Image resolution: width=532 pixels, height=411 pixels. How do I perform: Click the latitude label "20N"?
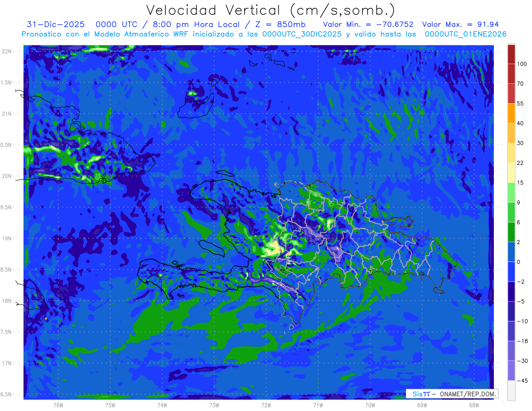(7, 176)
